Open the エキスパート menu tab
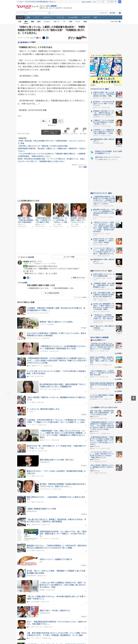 (48, 17)
